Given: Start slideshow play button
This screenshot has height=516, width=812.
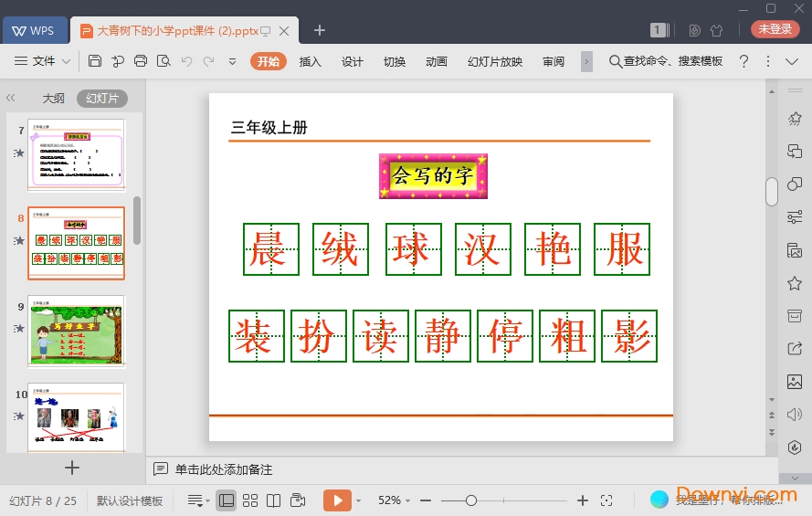Looking at the screenshot, I should coord(338,500).
